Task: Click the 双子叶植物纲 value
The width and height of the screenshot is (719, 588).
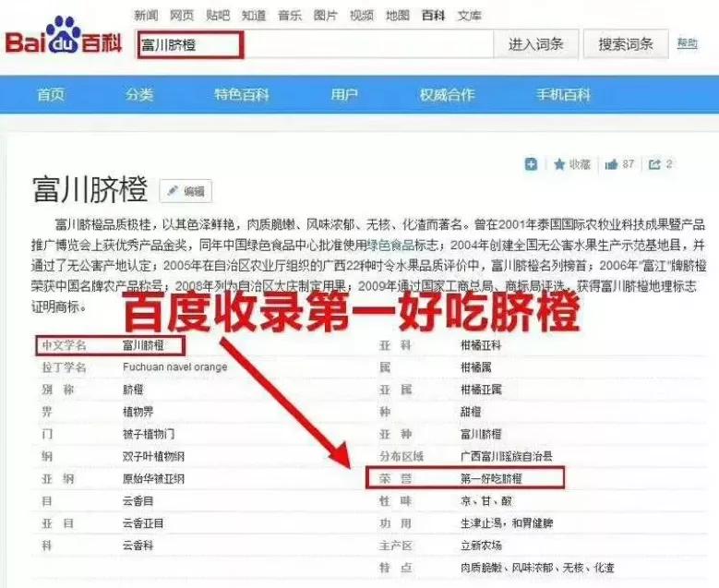Action: click(x=153, y=456)
